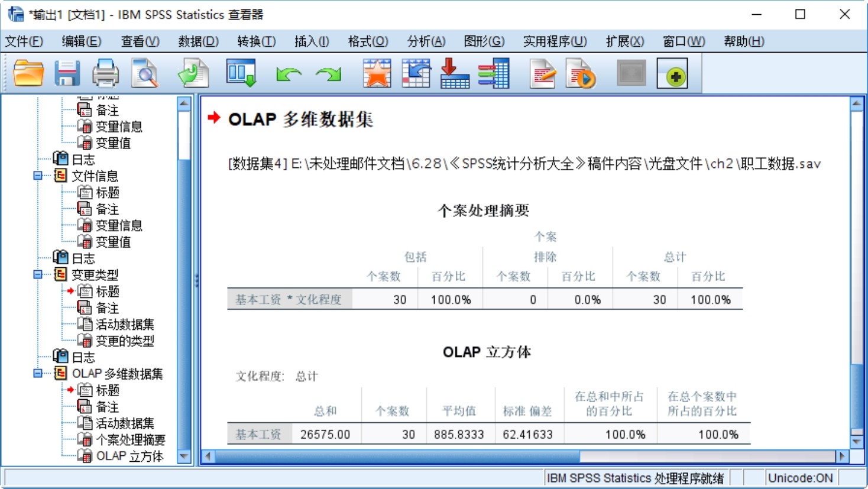Open the 转换(T) menu
Screen dimensions: 868x489
point(257,41)
